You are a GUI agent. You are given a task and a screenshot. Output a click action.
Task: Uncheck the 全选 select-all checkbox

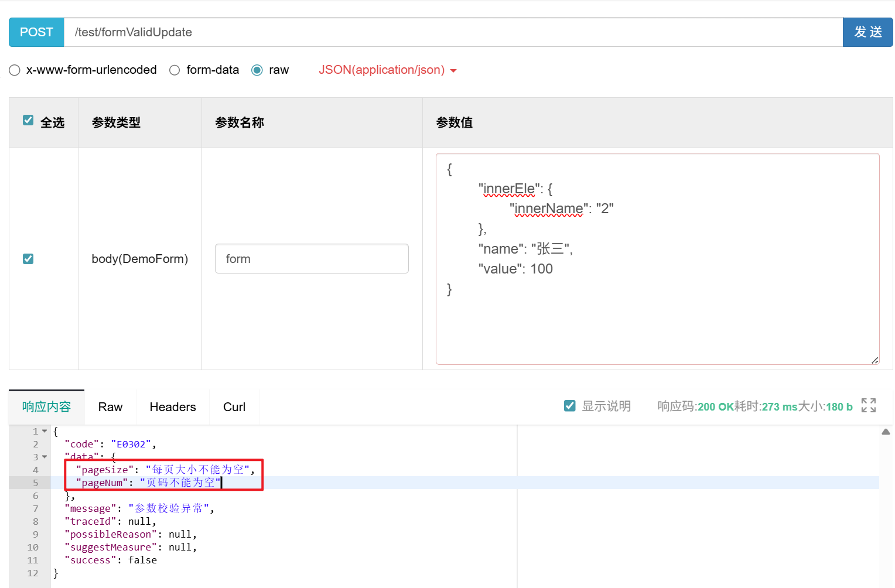coord(28,119)
